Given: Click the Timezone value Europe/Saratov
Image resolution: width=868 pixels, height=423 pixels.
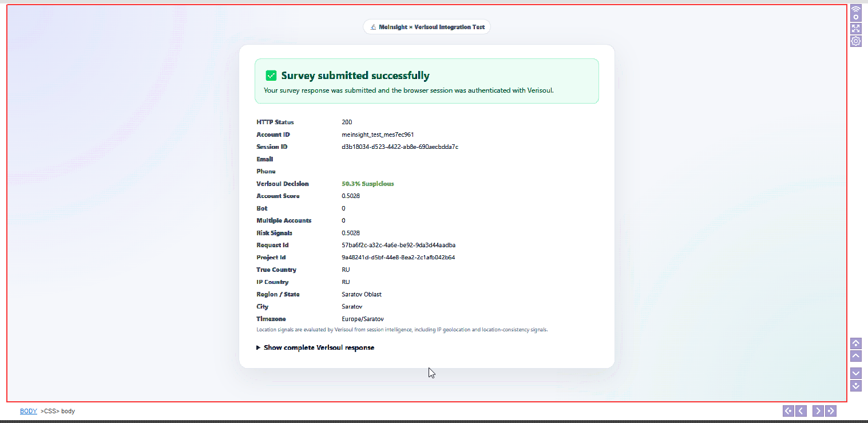Looking at the screenshot, I should (363, 319).
